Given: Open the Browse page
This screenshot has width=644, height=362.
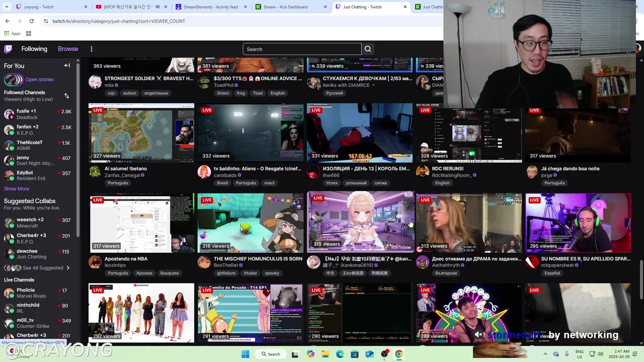Looking at the screenshot, I should point(68,49).
